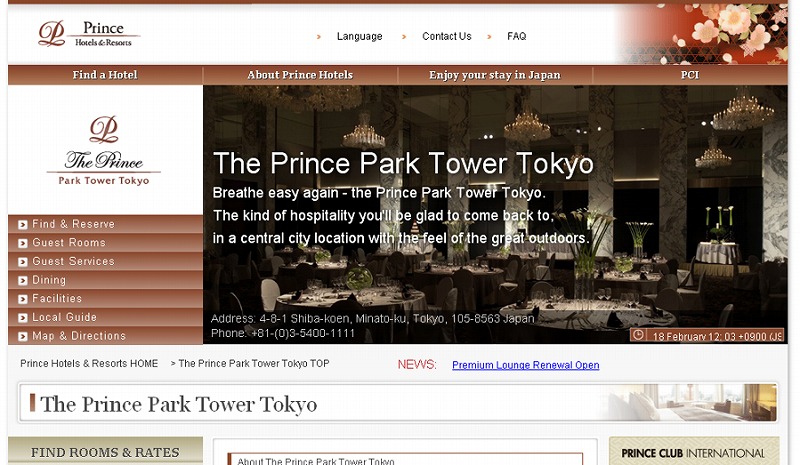
Task: Select Guest Services in sidebar
Action: (106, 261)
